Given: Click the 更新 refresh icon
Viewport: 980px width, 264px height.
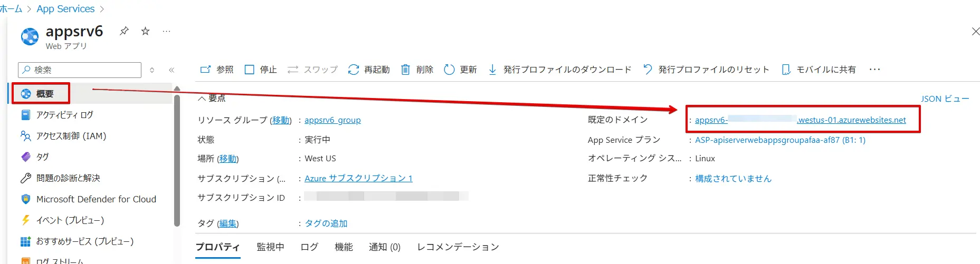Looking at the screenshot, I should (x=449, y=70).
